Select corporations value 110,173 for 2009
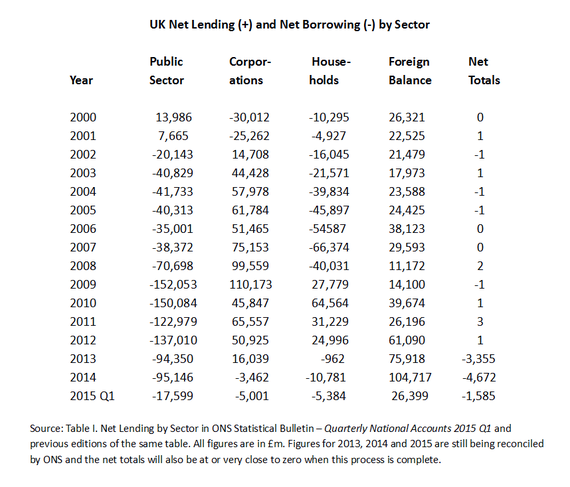570x487 pixels. pos(250,285)
